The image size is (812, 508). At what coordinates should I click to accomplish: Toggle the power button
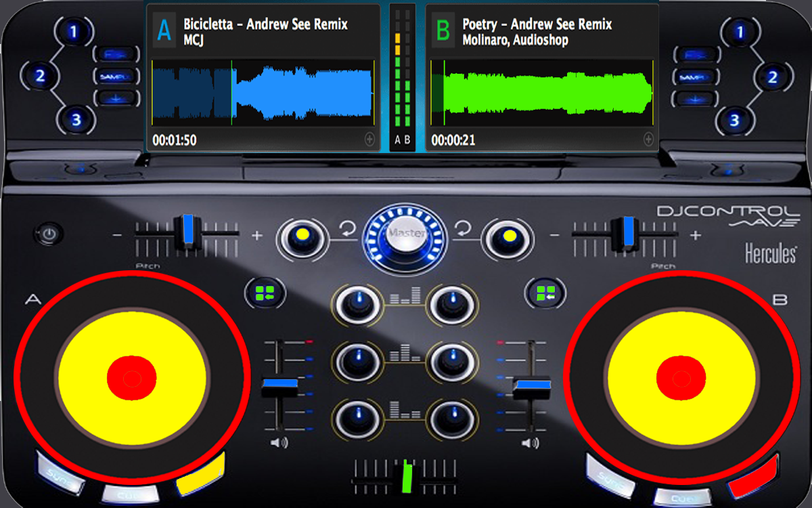point(49,235)
